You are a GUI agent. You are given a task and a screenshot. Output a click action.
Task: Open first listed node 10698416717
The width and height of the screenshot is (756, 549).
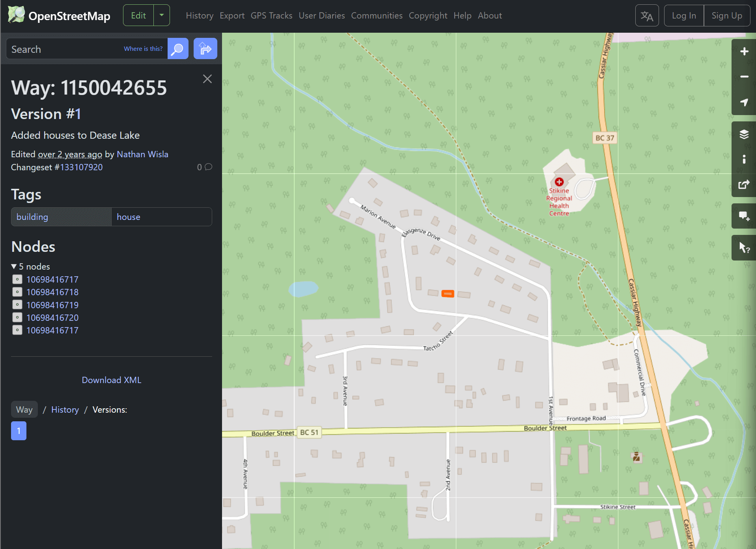(x=52, y=279)
